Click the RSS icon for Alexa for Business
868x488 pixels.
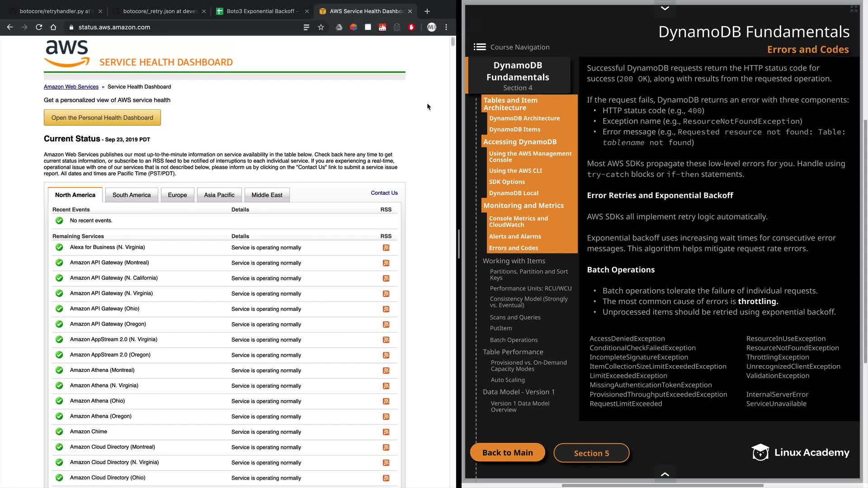(x=386, y=248)
